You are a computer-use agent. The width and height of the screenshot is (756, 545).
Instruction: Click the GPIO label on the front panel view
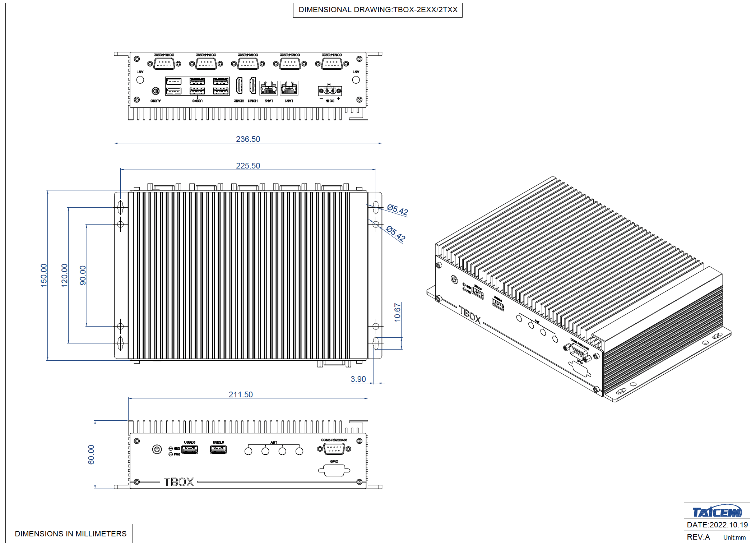pos(334,462)
